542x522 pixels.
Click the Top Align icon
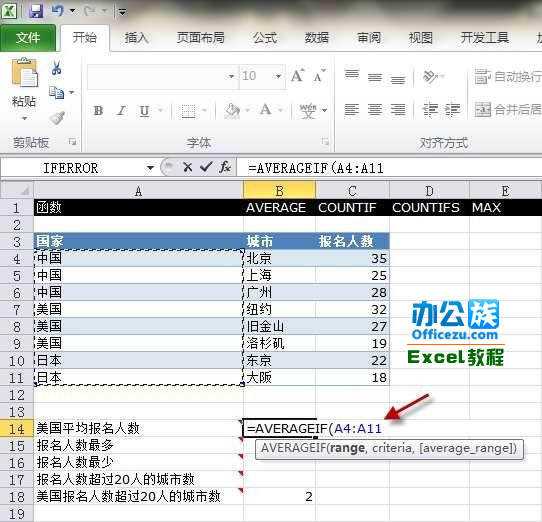tap(352, 75)
